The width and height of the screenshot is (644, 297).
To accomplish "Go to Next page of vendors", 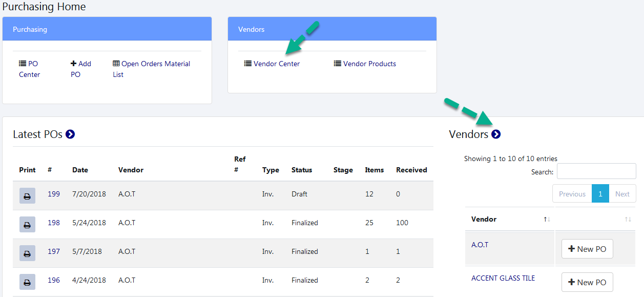I will (x=622, y=194).
